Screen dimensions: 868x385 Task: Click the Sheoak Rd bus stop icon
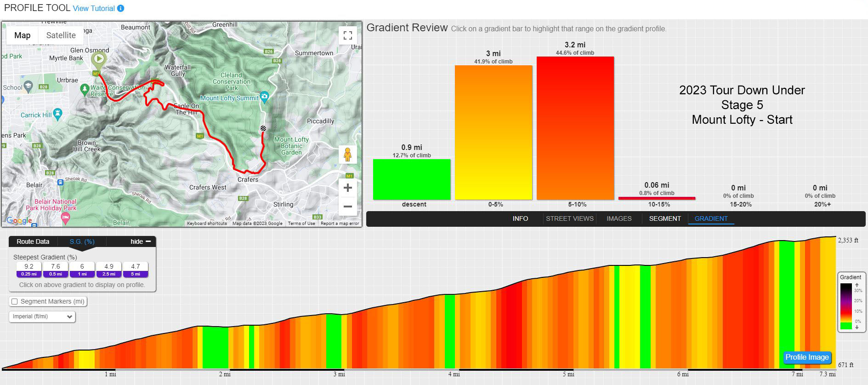tap(60, 182)
